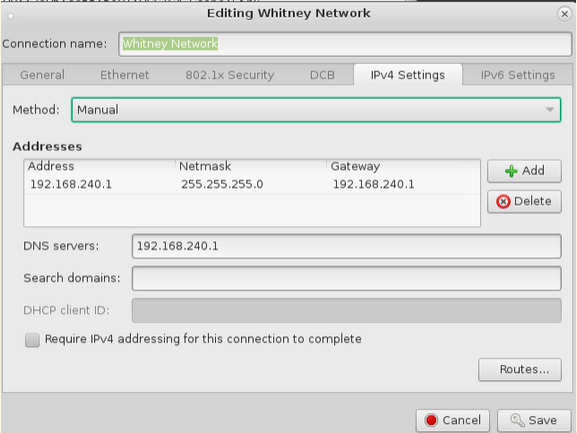Click inside the Connection name field
Viewport: 577px width, 433px height.
click(x=345, y=44)
